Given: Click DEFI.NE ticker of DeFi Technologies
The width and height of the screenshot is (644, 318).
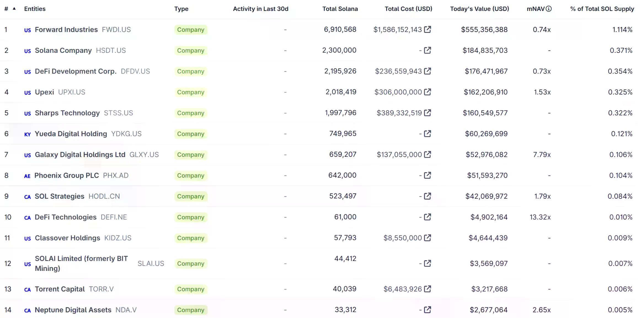Looking at the screenshot, I should (114, 217).
